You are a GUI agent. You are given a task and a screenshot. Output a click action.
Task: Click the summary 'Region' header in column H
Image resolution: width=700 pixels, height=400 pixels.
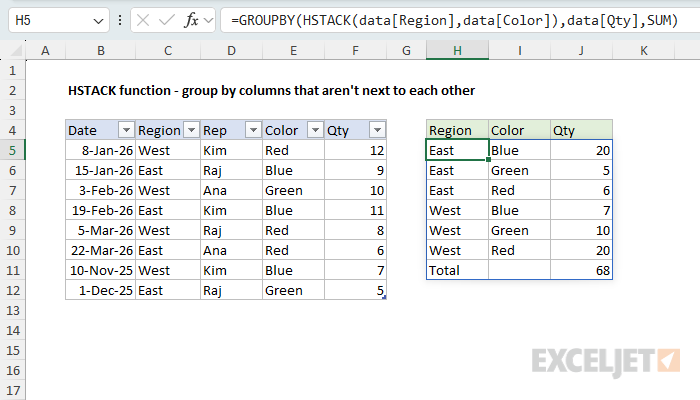[x=457, y=130]
